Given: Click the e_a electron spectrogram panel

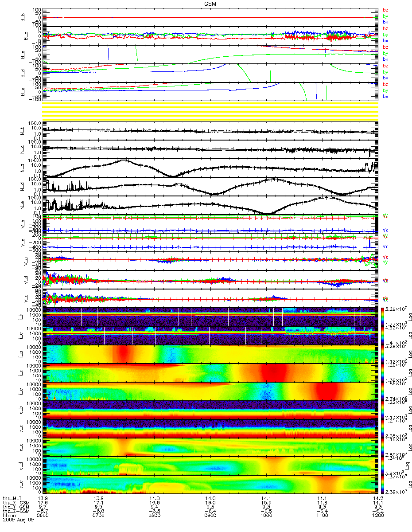Looking at the screenshot, I should [x=211, y=447].
